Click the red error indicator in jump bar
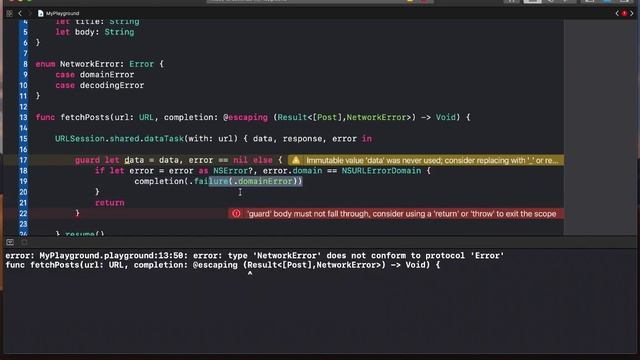Viewport: 640px width, 360px height. click(x=624, y=13)
